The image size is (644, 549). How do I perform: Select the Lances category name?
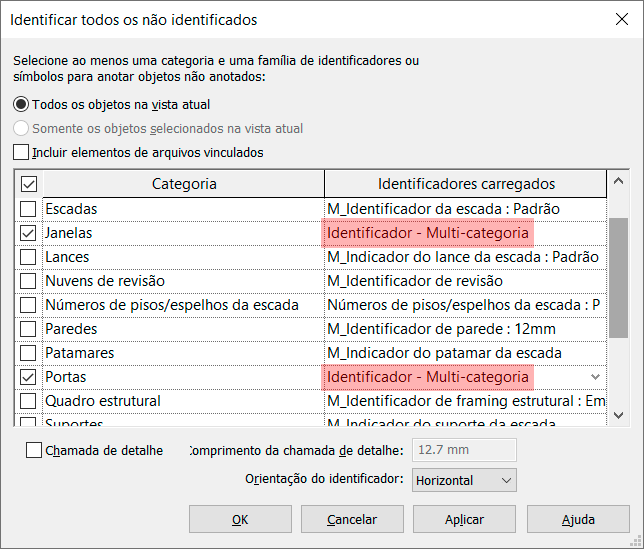tap(67, 257)
